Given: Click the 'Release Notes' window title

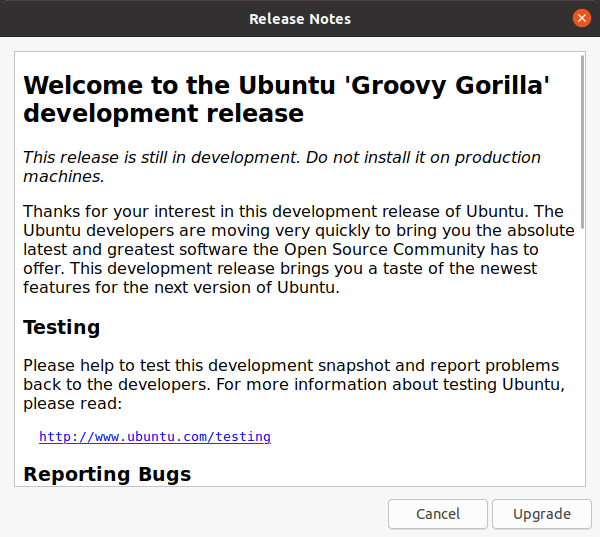Looking at the screenshot, I should (x=300, y=19).
